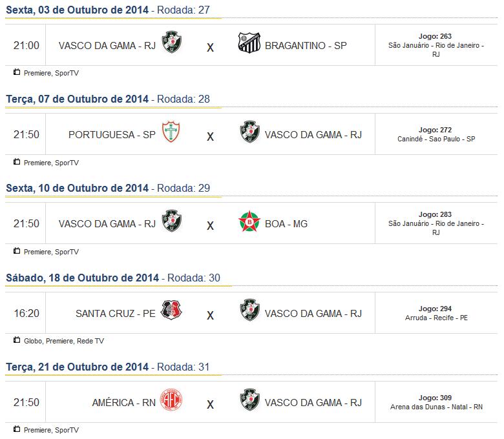
Task: Select the SANTA CRUZ - PE team name
Action: 116,313
